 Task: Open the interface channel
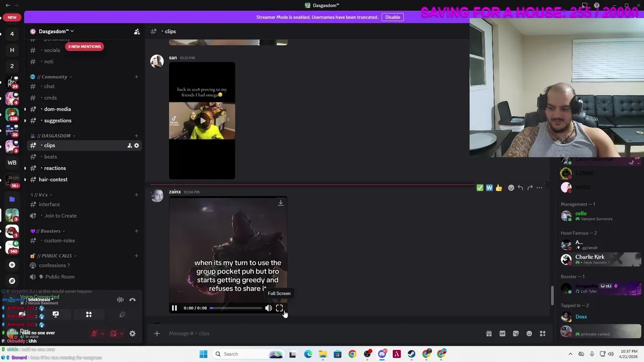84,204
